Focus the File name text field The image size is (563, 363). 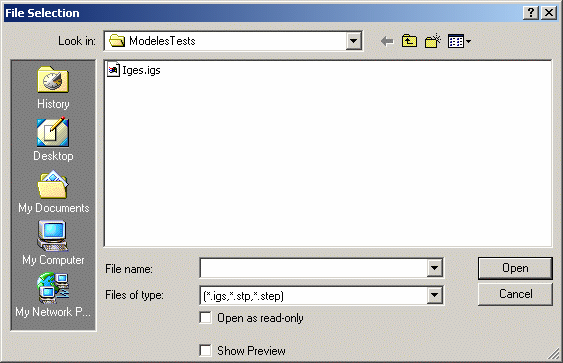(313, 268)
